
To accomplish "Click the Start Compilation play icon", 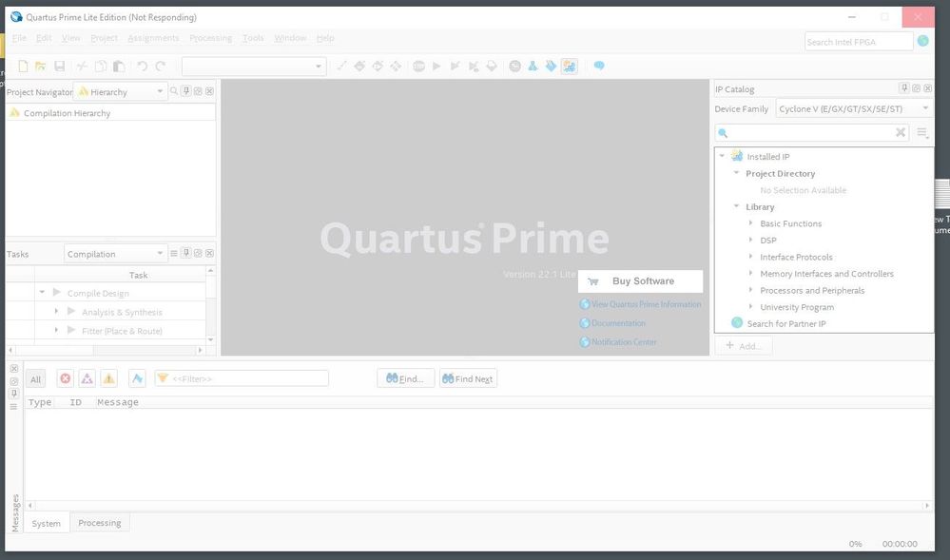I will (436, 66).
